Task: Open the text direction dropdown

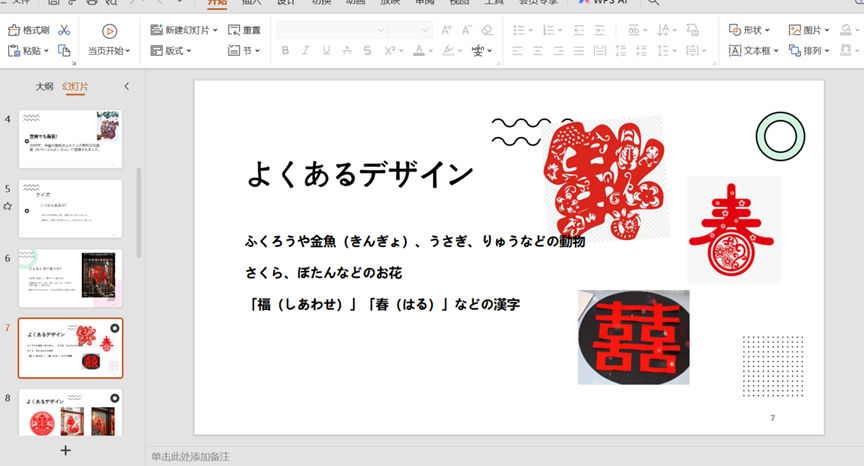Action: [667, 30]
